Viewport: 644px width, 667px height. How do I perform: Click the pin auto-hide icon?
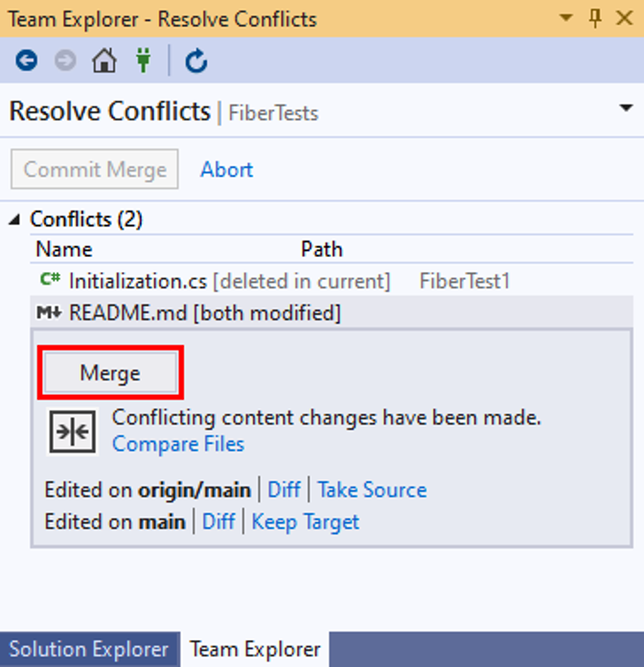(x=595, y=18)
